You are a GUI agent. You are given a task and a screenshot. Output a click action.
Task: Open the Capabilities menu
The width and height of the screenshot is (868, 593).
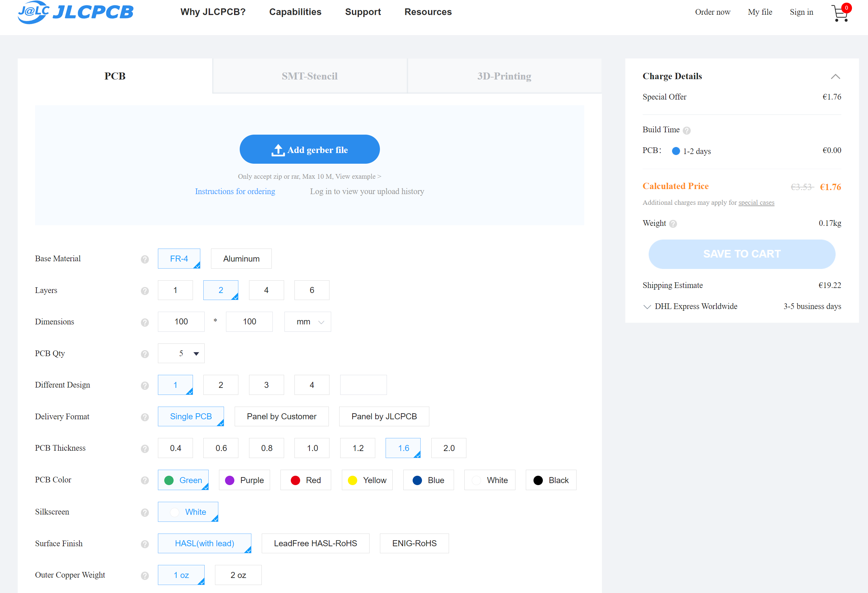[x=295, y=12]
